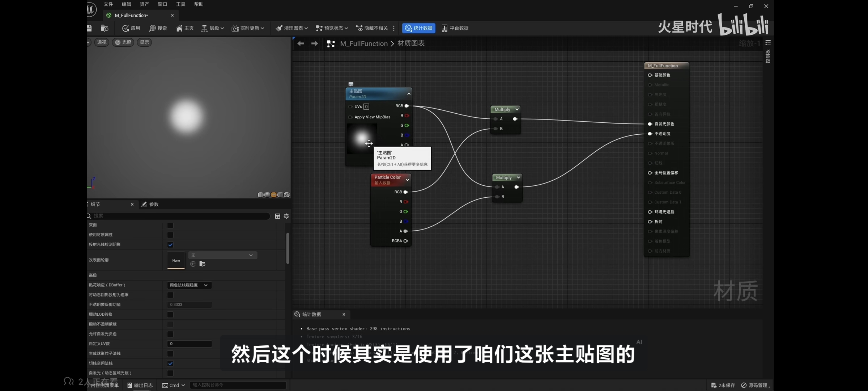The height and width of the screenshot is (391, 868).
Task: Uncheck the 切线空间法线 checkbox
Action: click(170, 363)
